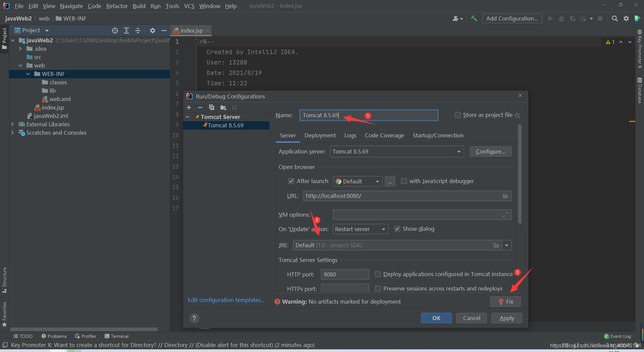Screen dimensions: 644x352
Task: Browse JRE folder icon
Action: click(x=496, y=245)
